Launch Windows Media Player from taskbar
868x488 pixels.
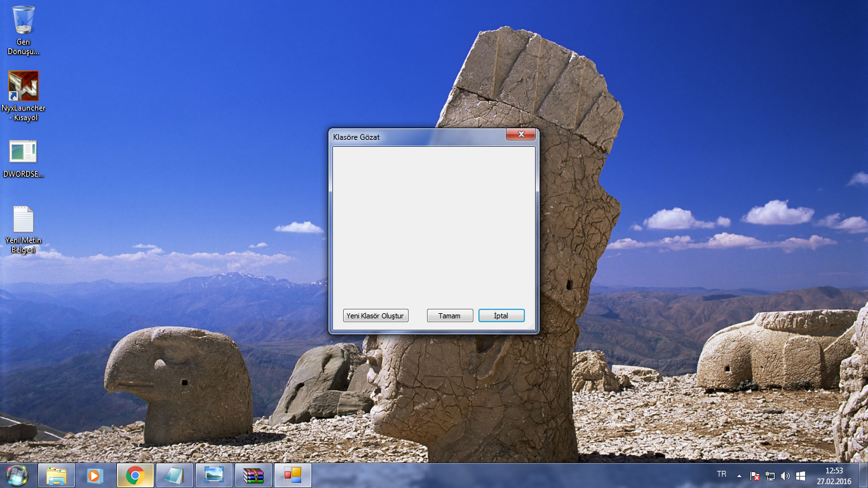click(x=95, y=475)
